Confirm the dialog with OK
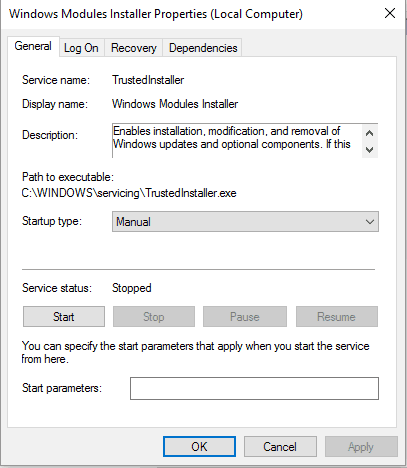The image size is (407, 468). [x=199, y=447]
